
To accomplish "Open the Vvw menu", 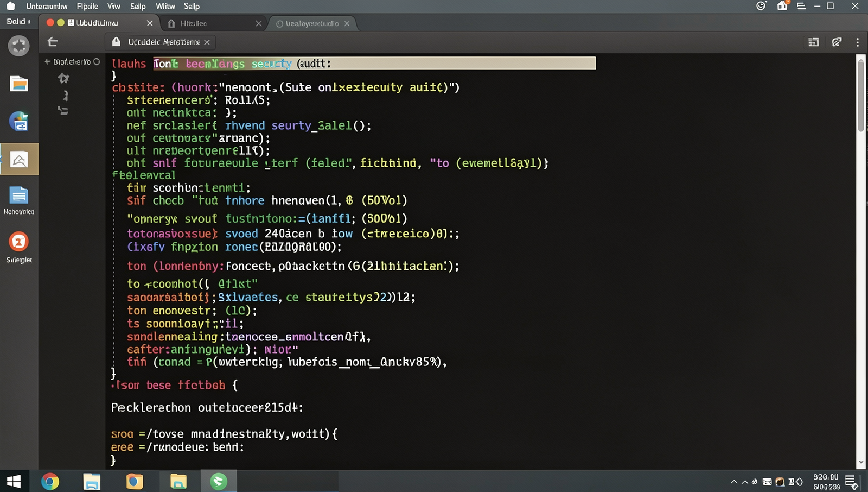I will click(114, 7).
